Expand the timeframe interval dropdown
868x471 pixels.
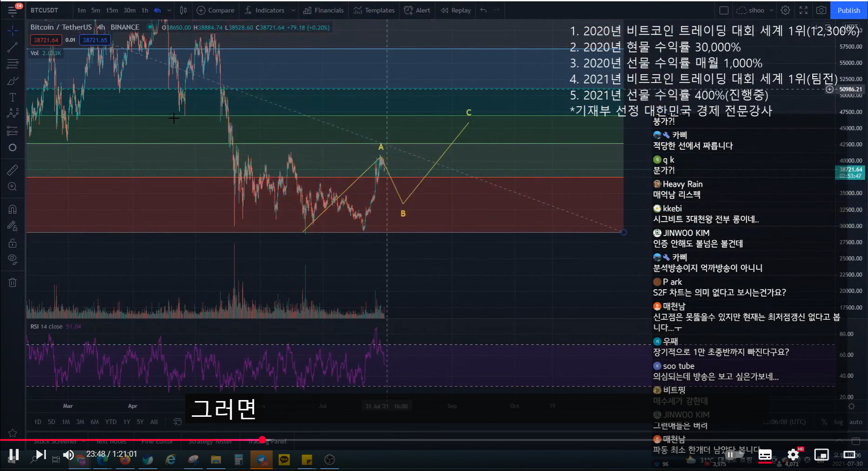coord(169,10)
